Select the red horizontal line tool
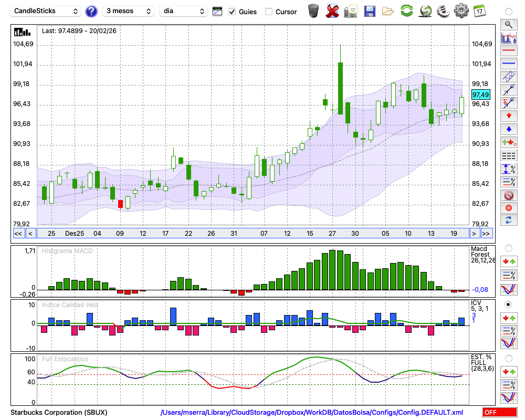The width and height of the screenshot is (525, 420). (508, 51)
